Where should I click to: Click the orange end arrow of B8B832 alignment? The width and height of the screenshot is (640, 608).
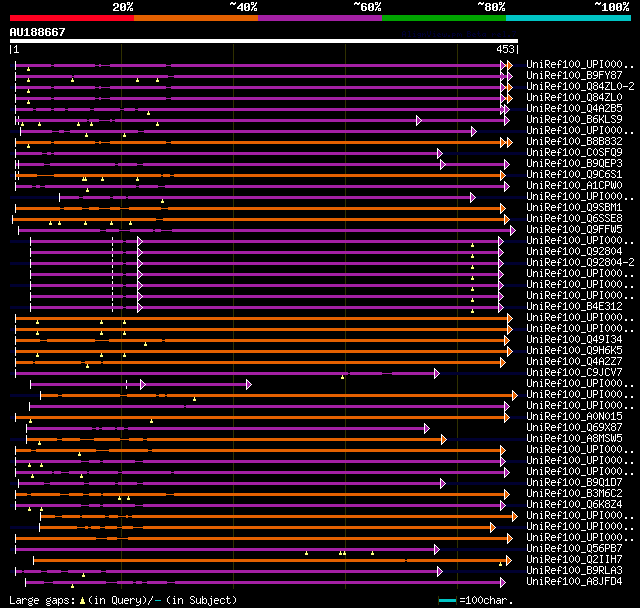point(509,142)
